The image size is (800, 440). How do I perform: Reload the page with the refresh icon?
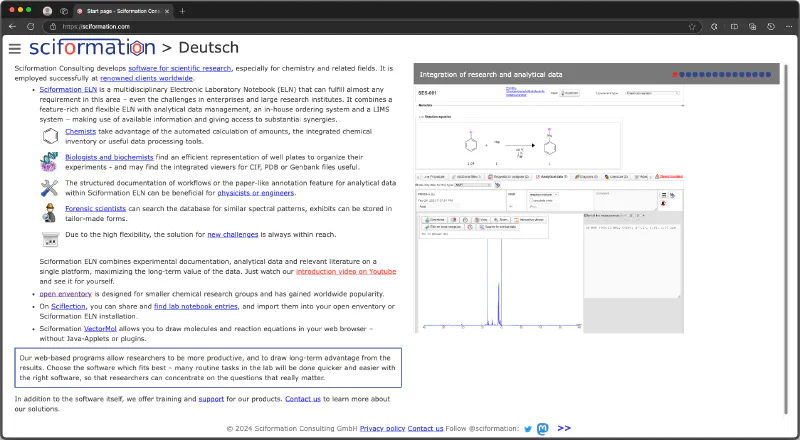(31, 27)
